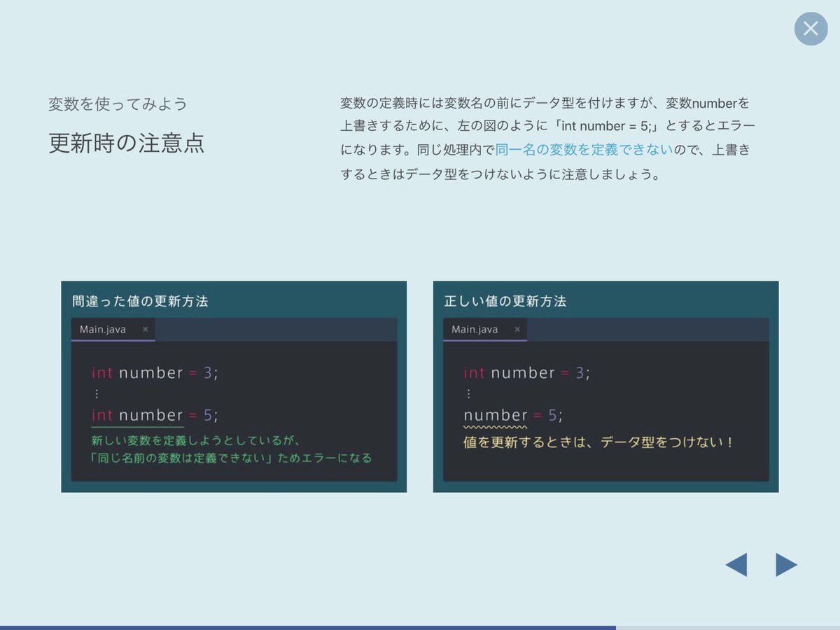Viewport: 840px width, 630px height.
Task: Click the right code example thumbnail
Action: click(x=605, y=386)
